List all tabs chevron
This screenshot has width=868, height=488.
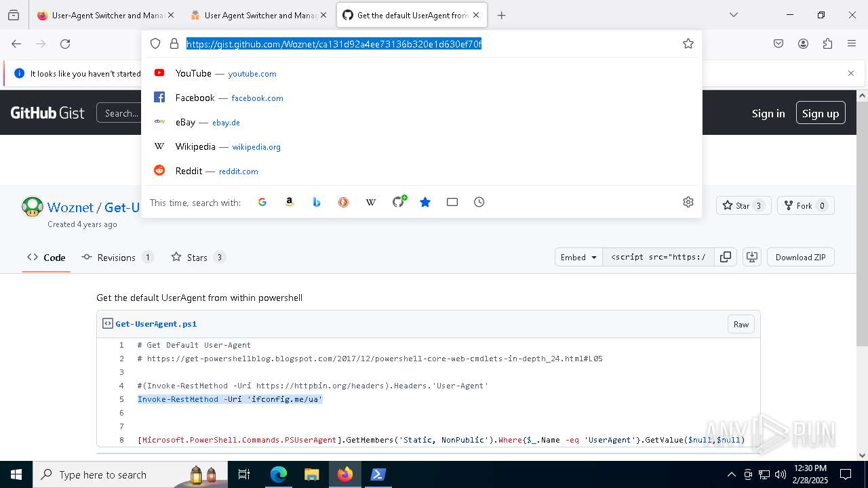pos(734,15)
